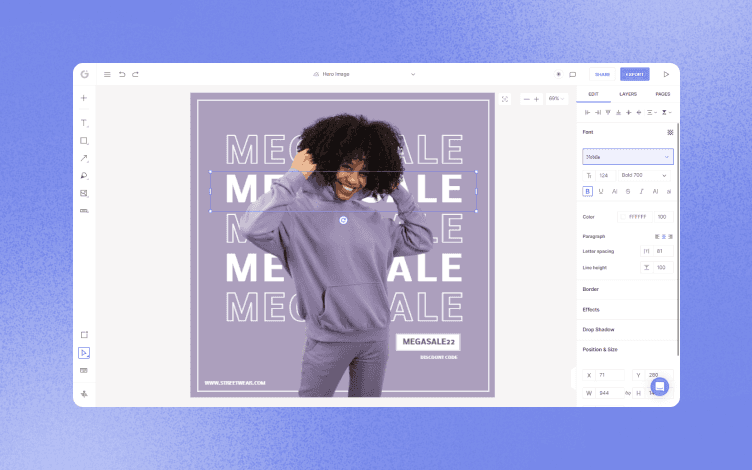Viewport: 752px width, 470px height.
Task: Toggle Italic formatting
Action: [642, 191]
